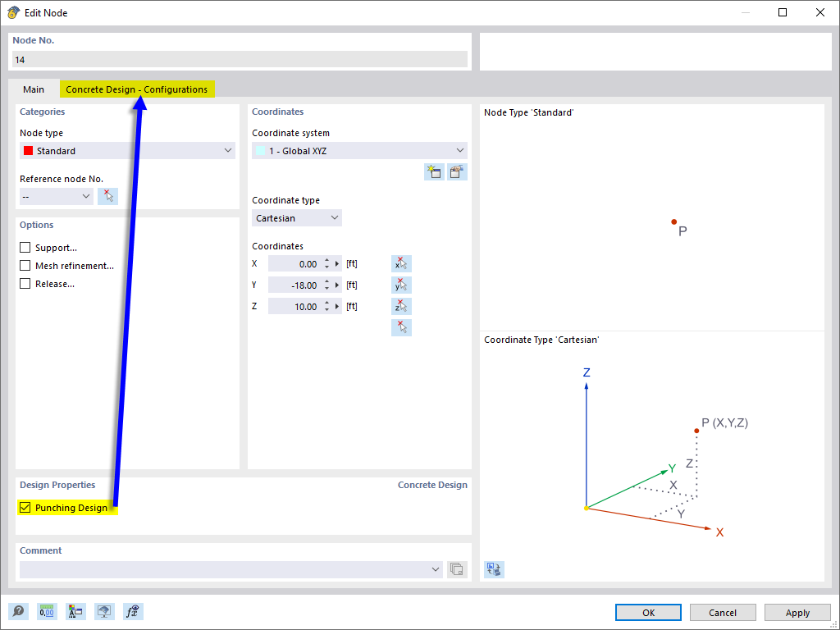840x630 pixels.
Task: Open the edit formulas fx icon
Action: (132, 611)
